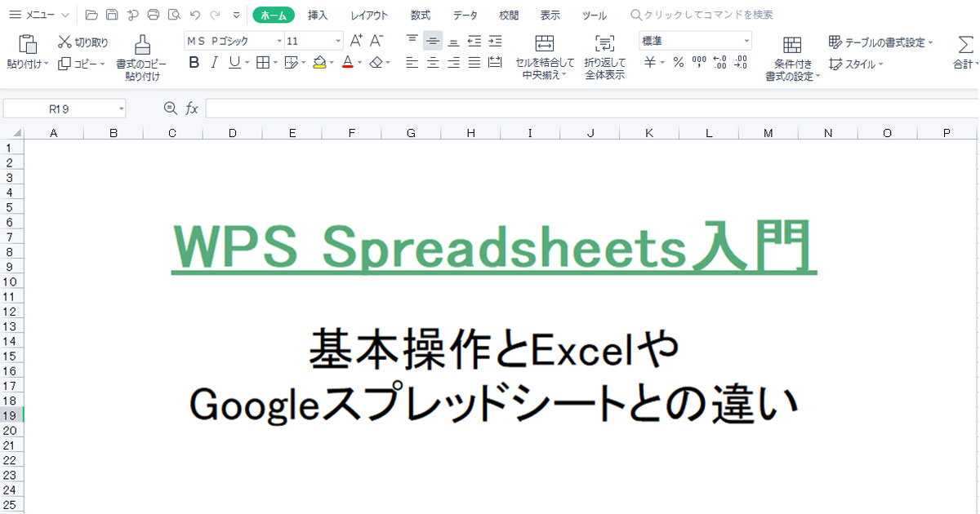Click the 条件付き書式の設定 button

point(792,59)
